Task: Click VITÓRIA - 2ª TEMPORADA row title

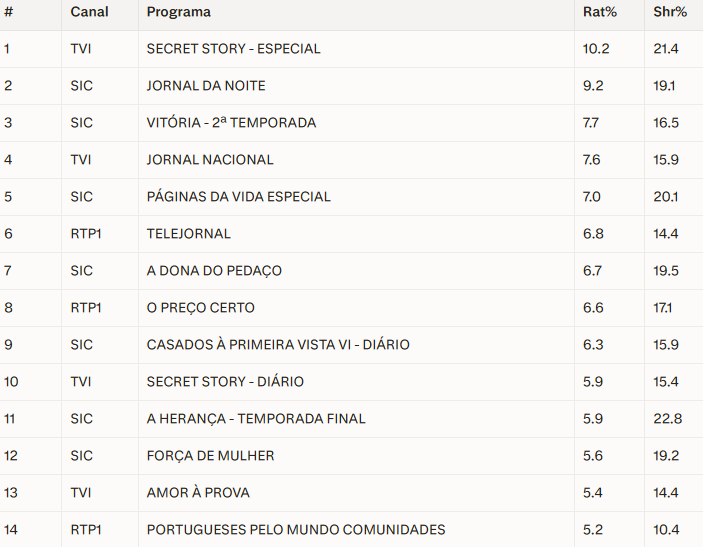Action: point(231,123)
